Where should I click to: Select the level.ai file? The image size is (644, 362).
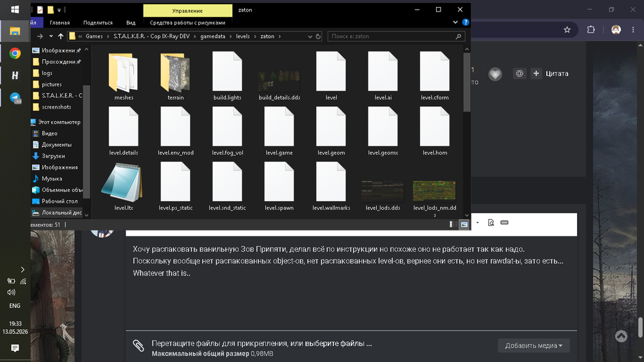(x=383, y=77)
